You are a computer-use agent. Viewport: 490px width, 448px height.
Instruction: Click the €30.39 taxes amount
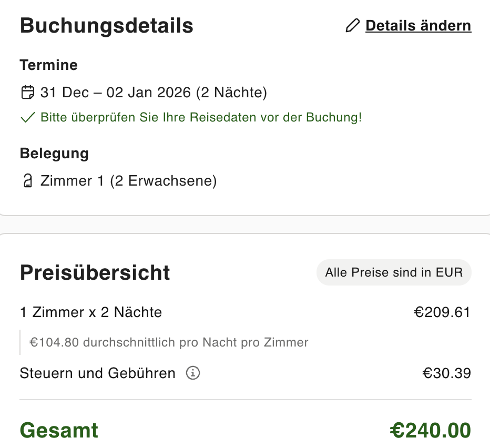446,373
